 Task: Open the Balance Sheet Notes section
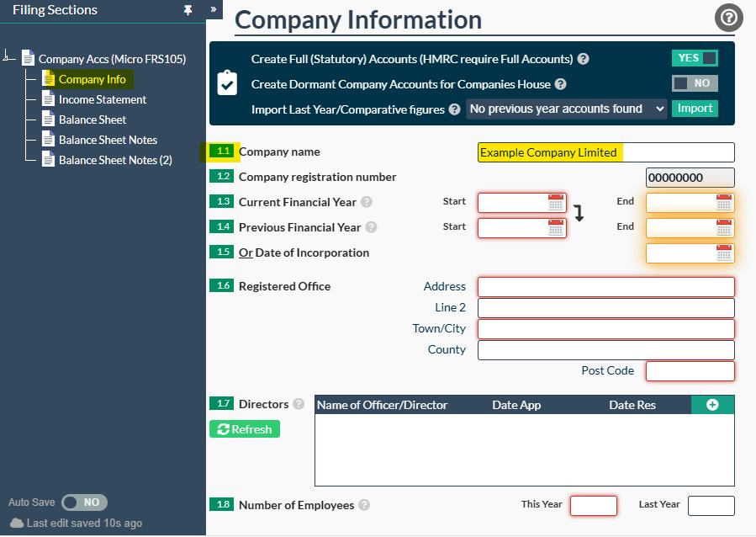(x=108, y=140)
